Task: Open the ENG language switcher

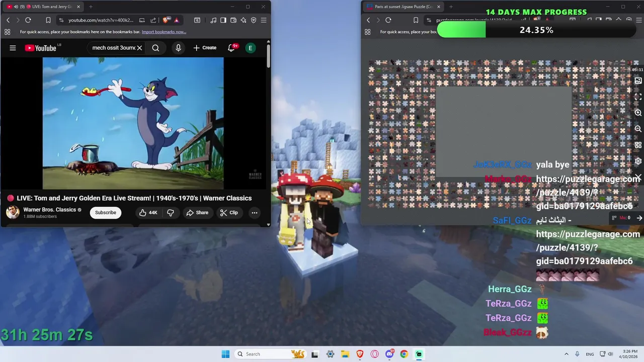Action: [590, 354]
